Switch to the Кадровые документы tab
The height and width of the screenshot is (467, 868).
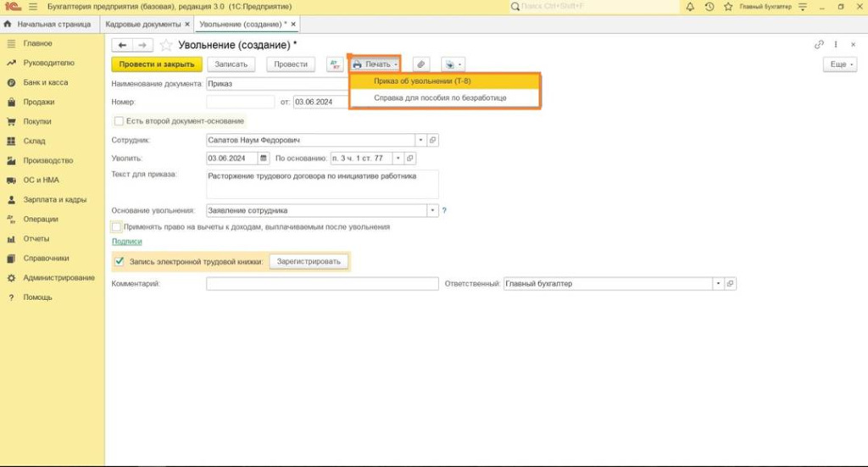point(142,25)
